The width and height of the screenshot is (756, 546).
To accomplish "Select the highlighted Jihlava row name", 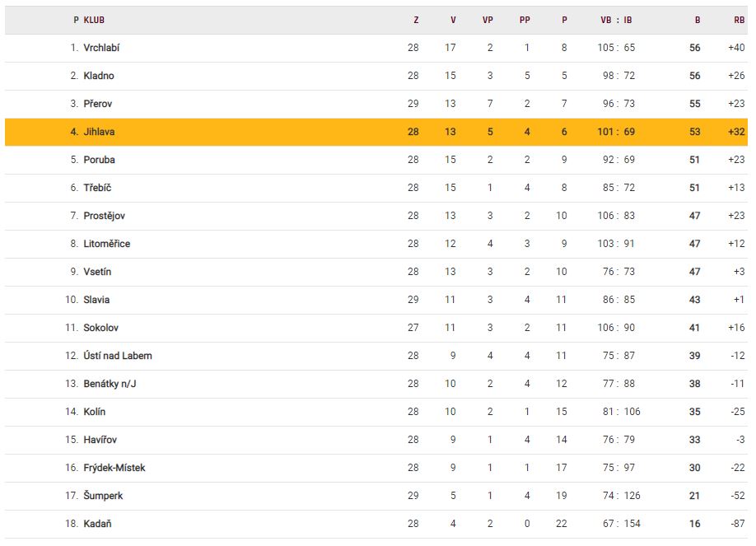I will (x=100, y=132).
